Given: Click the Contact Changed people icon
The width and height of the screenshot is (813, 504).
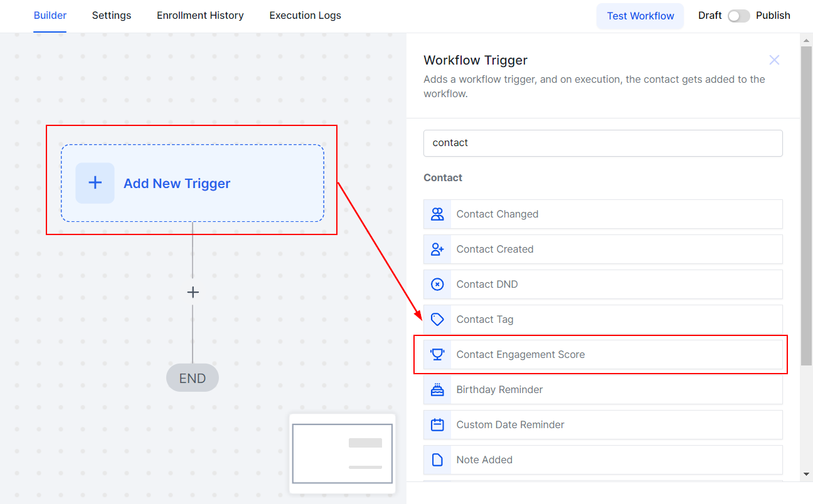Looking at the screenshot, I should tap(437, 214).
